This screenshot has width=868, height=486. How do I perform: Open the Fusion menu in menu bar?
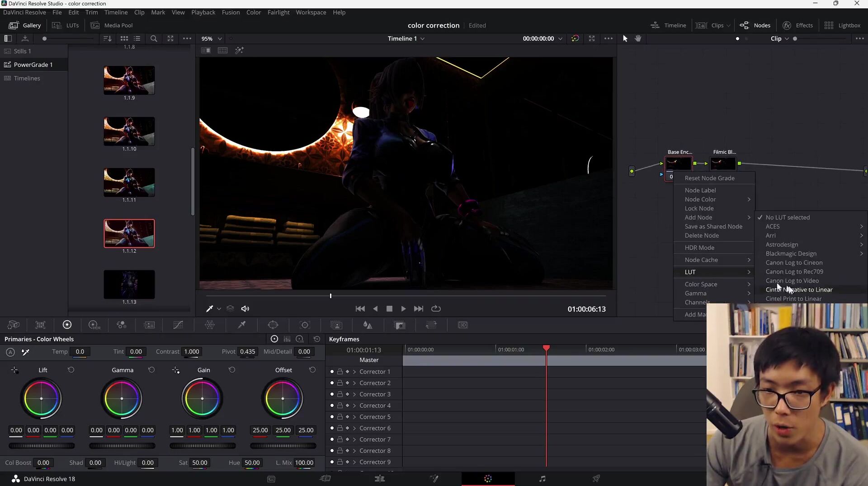click(x=231, y=12)
